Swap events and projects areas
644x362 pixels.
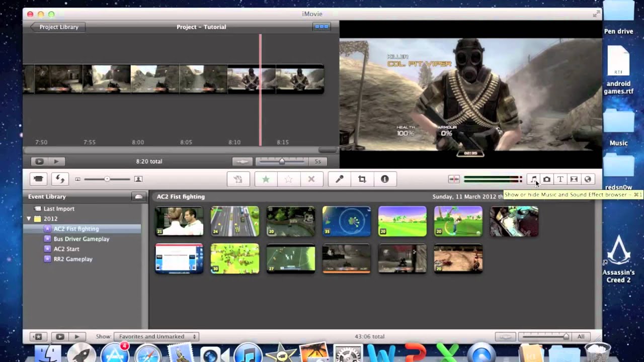[60, 179]
